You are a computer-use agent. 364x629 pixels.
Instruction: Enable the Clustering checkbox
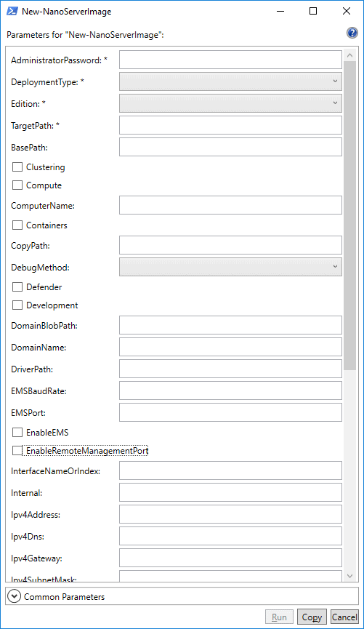17,167
